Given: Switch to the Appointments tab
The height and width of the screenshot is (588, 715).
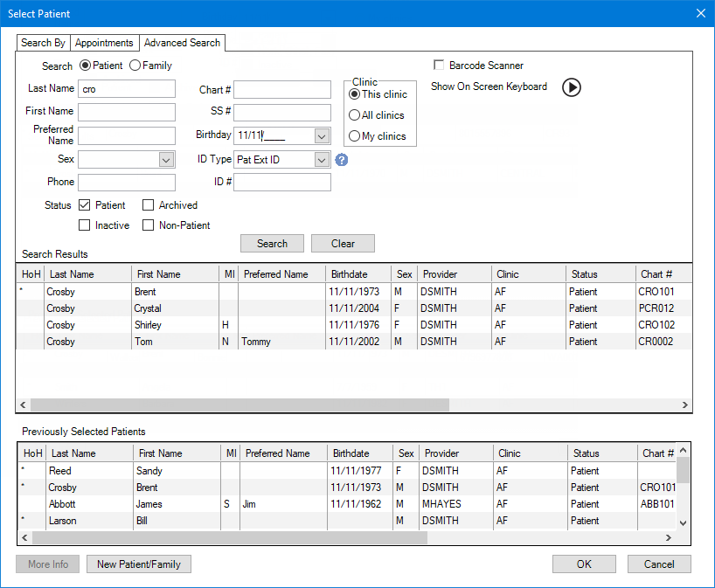Looking at the screenshot, I should (104, 43).
